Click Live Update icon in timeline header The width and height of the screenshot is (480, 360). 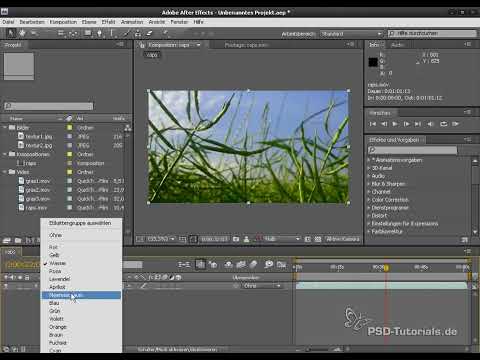200,265
